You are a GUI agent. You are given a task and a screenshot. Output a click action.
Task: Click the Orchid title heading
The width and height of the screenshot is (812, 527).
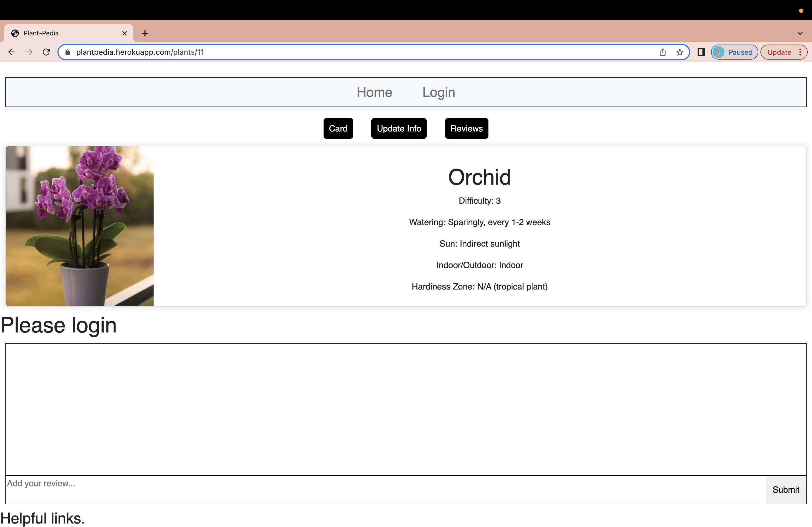[479, 177]
